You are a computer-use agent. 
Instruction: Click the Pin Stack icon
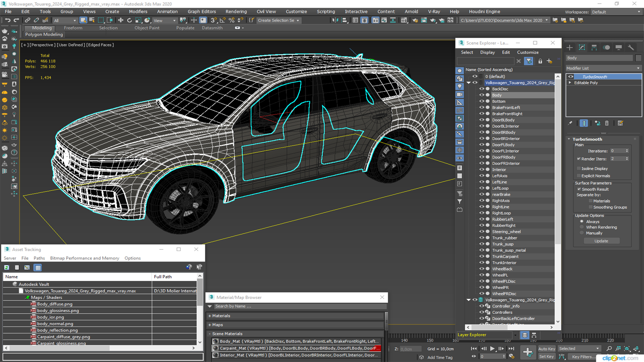pos(570,123)
